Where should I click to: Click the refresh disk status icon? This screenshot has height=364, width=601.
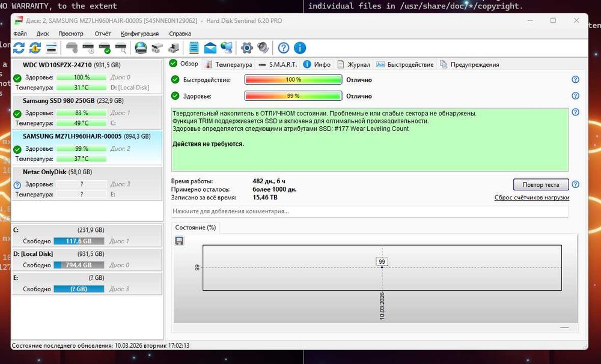tap(19, 48)
